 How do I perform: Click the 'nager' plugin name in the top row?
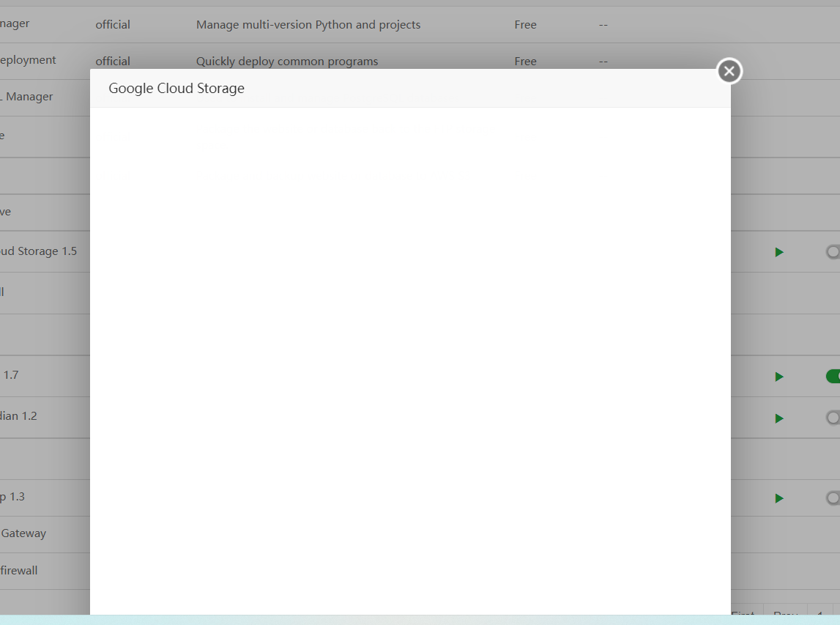pyautogui.click(x=15, y=23)
